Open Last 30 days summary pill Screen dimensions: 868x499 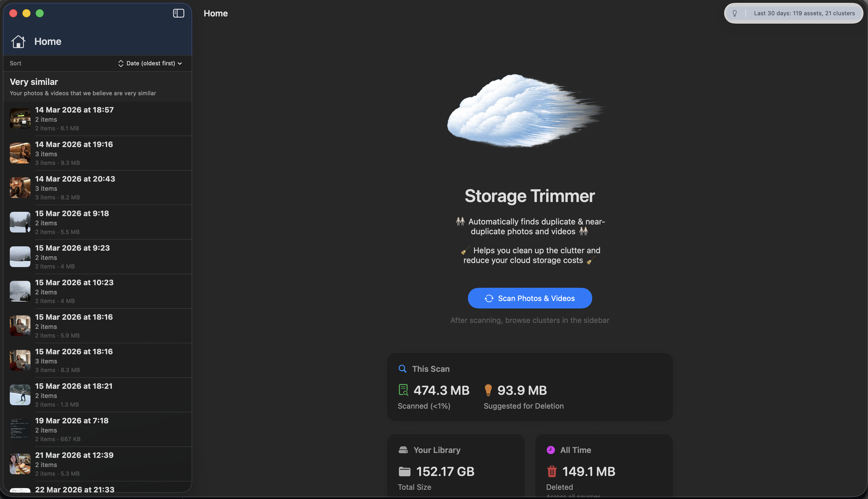click(793, 13)
